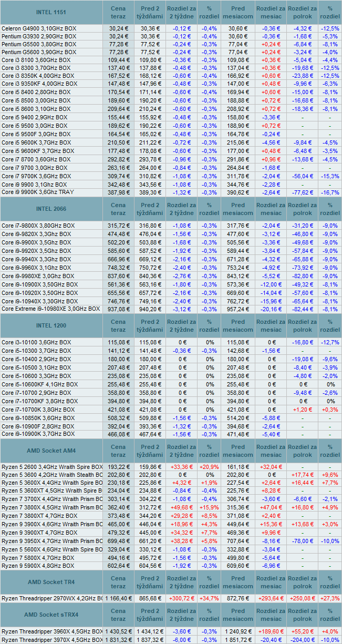
Task: Select Ryzen 5 2600 3,4GHz Wraith Spire row
Action: (x=52, y=466)
